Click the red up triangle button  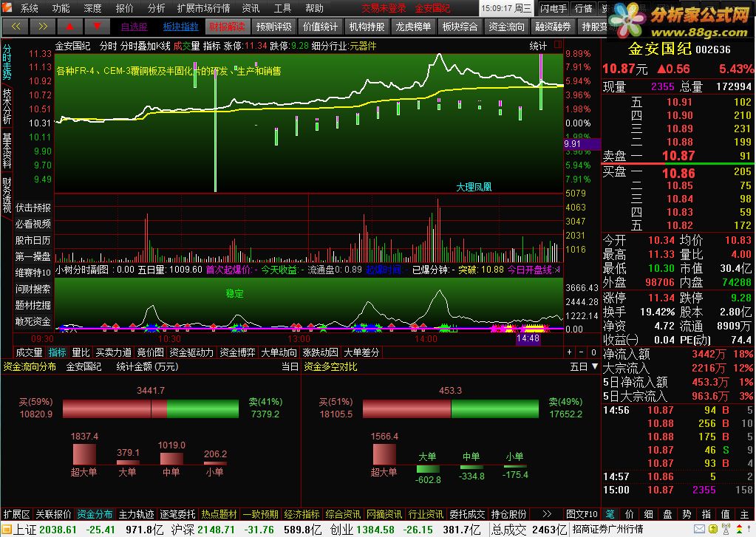coord(69,27)
